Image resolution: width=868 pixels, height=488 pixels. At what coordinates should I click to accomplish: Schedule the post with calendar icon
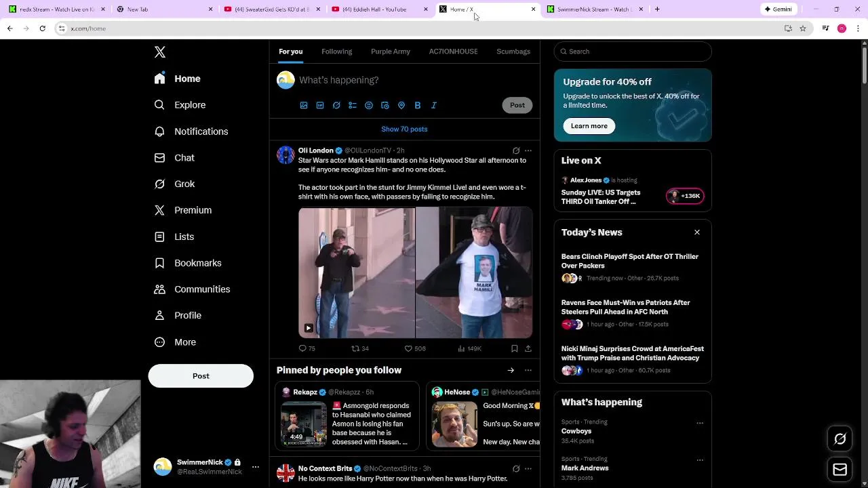[x=385, y=105]
